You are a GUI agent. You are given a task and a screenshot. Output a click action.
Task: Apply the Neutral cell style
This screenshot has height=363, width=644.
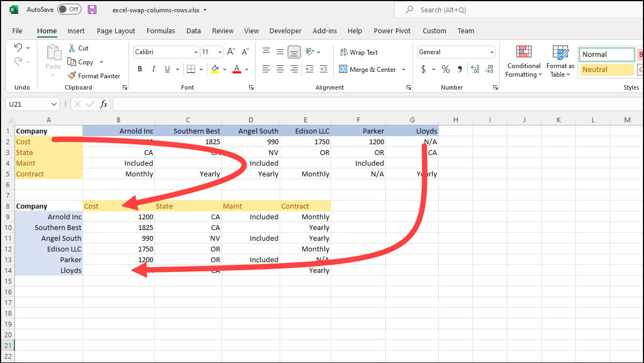coord(606,69)
